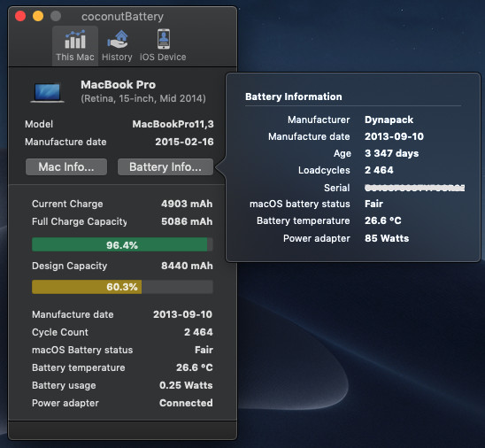Close the coconutBattery window with red button

point(20,16)
